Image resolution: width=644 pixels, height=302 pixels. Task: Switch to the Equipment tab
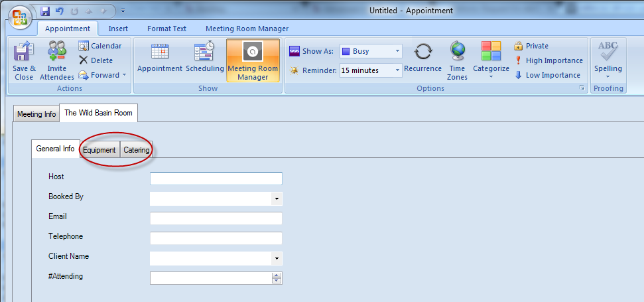pos(99,150)
